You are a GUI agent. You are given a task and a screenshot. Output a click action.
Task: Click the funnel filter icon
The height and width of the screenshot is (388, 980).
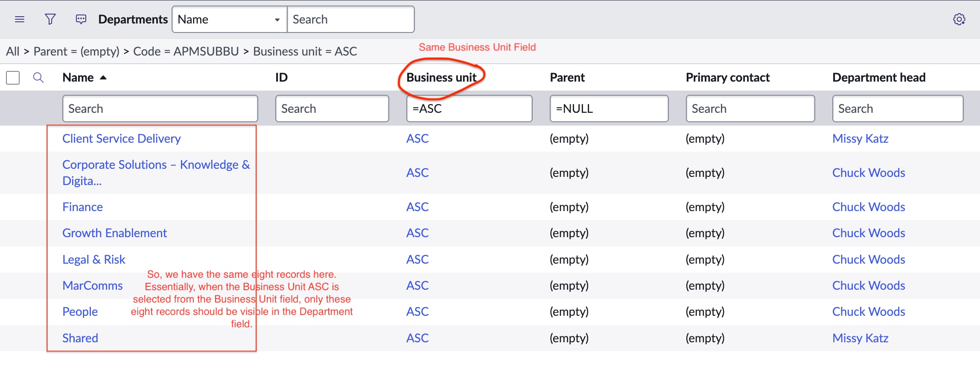click(x=50, y=19)
